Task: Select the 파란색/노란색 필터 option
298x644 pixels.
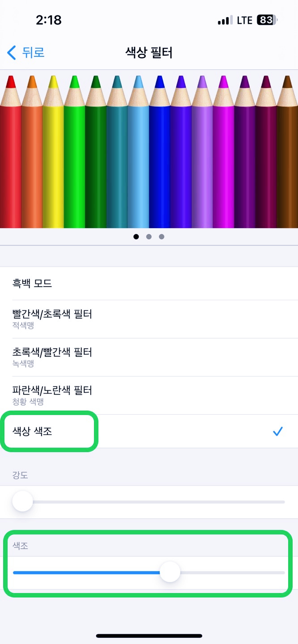Action: (149, 395)
